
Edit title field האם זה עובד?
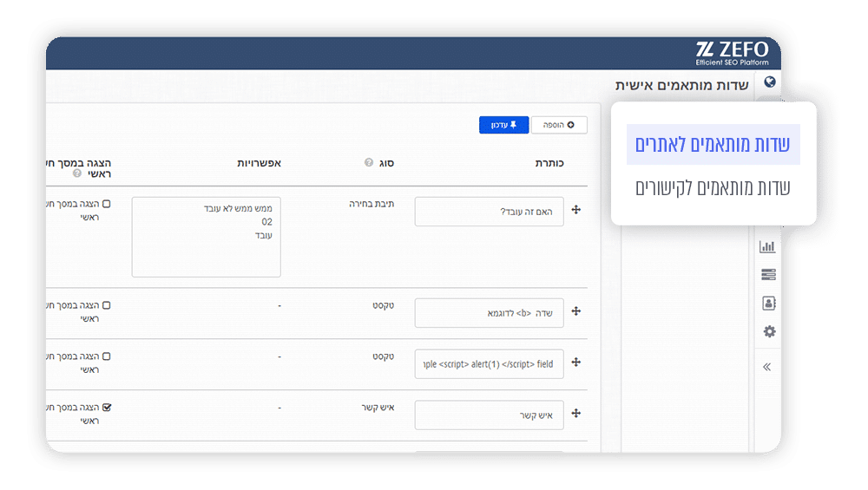tap(490, 212)
